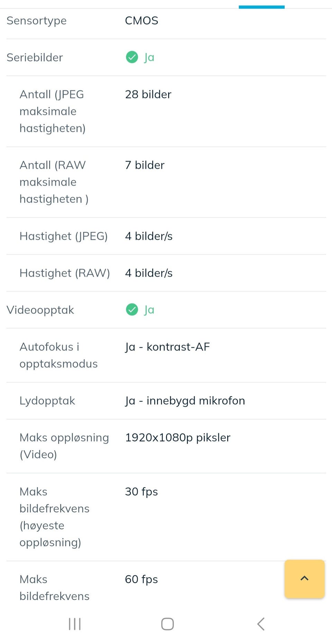Tap the CMOS sensor value
This screenshot has height=644, width=332.
[x=141, y=20]
